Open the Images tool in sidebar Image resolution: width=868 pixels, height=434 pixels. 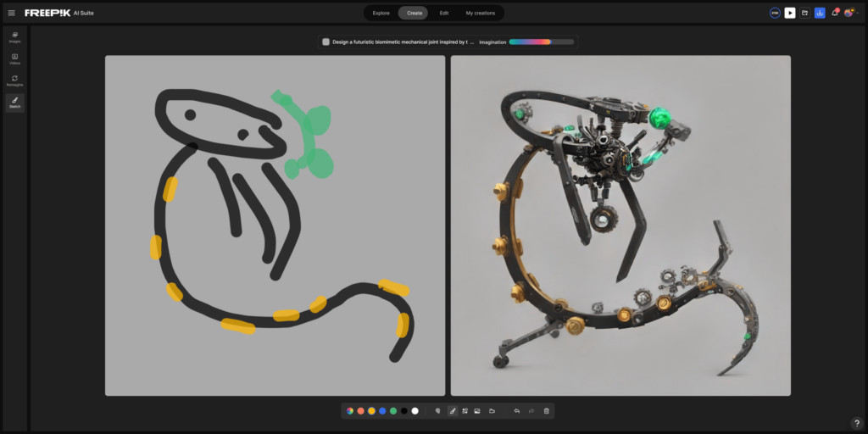pos(14,36)
